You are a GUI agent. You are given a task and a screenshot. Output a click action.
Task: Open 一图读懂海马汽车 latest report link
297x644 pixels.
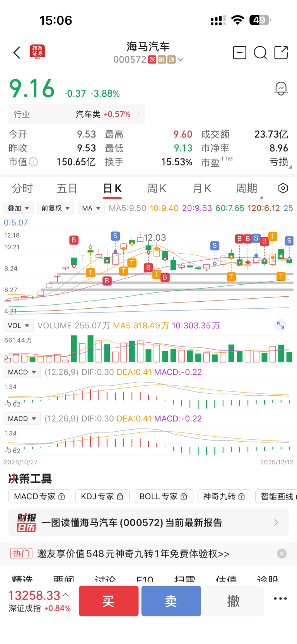tap(148, 523)
